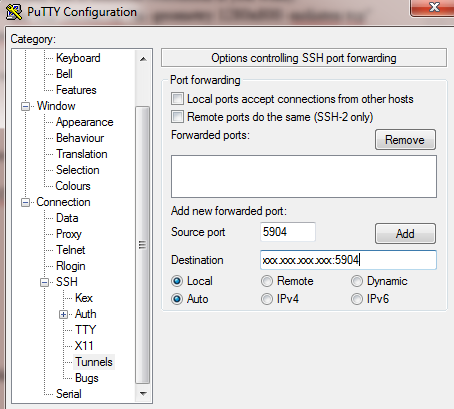Open the Rlogin category

[x=71, y=266]
